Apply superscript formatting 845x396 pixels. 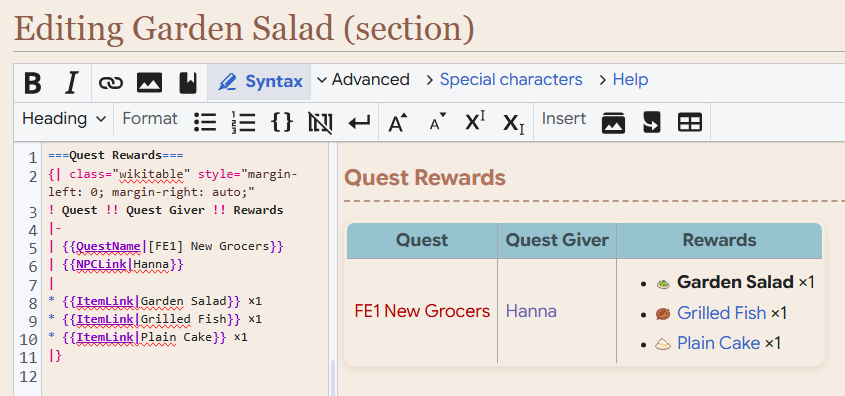[x=475, y=121]
